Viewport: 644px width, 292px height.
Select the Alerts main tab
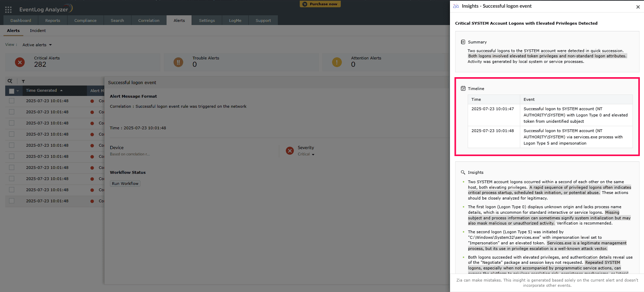[179, 21]
